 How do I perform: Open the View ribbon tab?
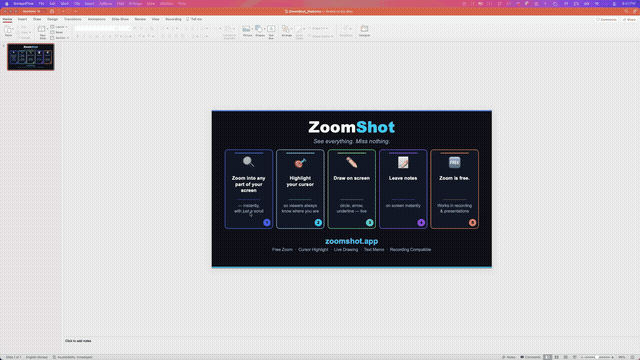[156, 19]
